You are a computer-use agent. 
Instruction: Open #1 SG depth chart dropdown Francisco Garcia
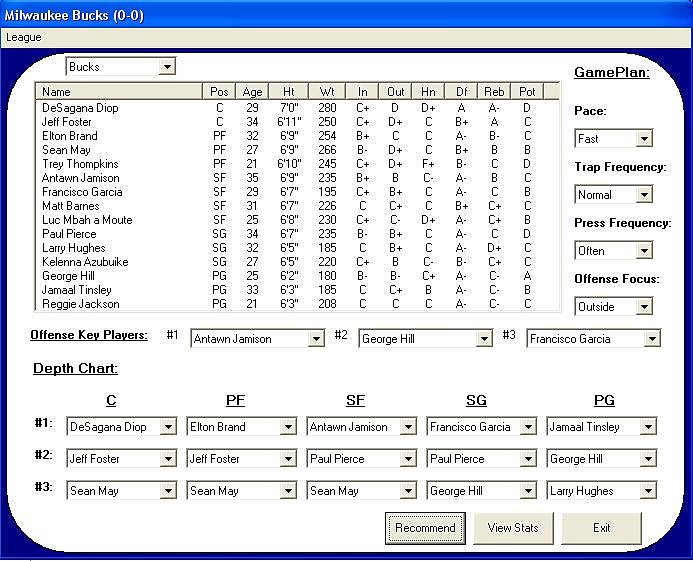pyautogui.click(x=482, y=427)
